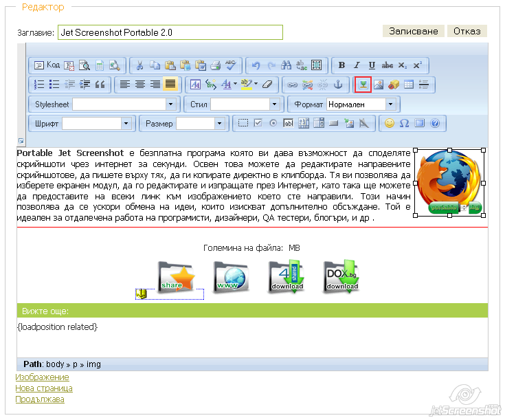
Task: Open the editor help/about icon
Action: click(x=435, y=123)
